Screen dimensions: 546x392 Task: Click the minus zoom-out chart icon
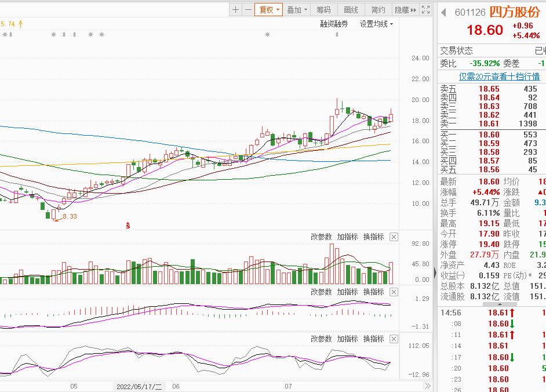coord(248,10)
